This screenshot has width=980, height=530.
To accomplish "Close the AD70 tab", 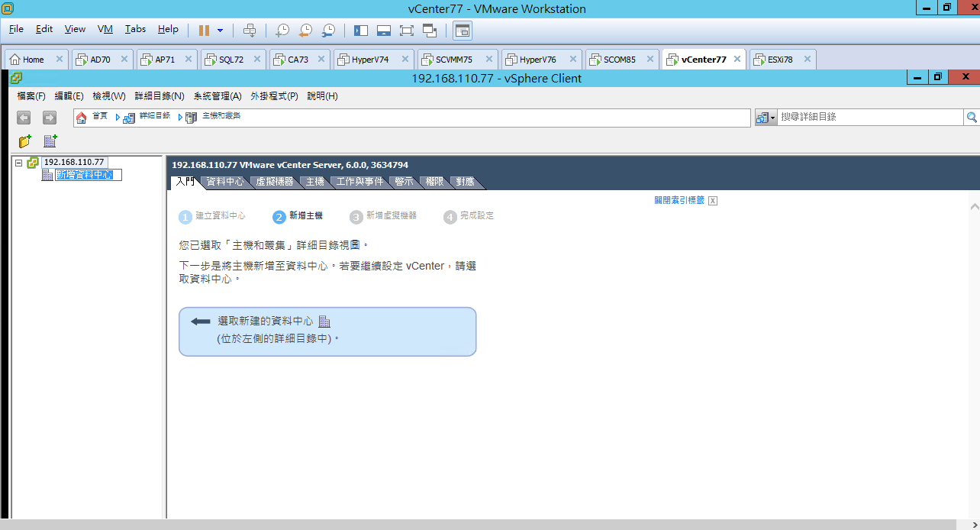I will 125,59.
